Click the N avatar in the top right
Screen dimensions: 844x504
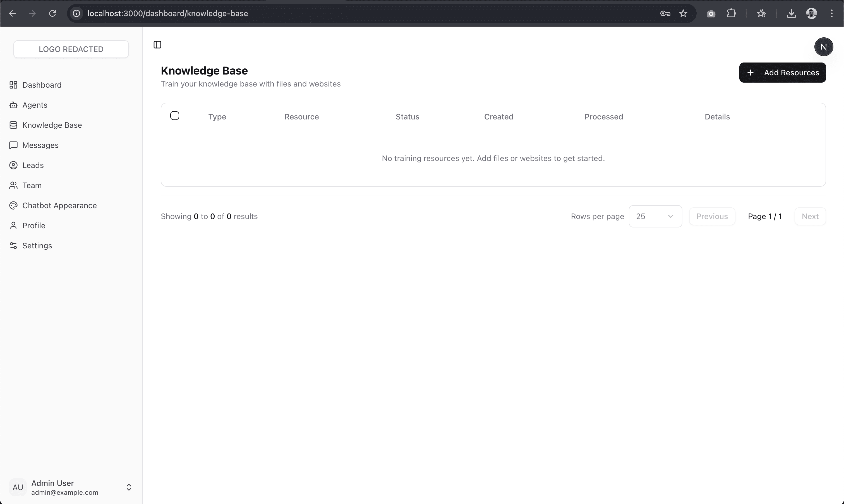[x=824, y=47]
